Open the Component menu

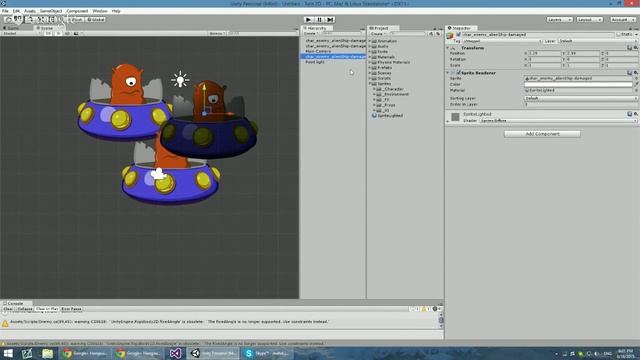pos(77,11)
